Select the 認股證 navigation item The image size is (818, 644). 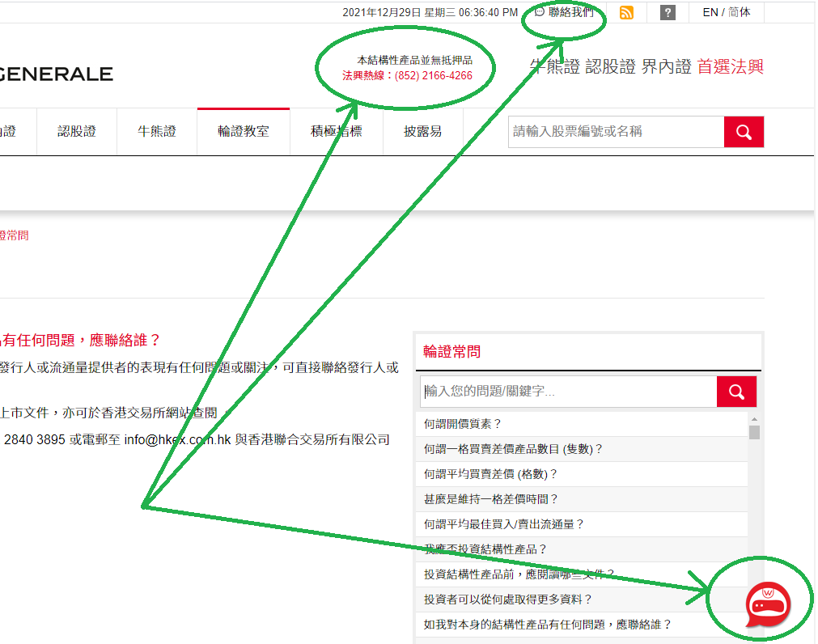point(77,131)
